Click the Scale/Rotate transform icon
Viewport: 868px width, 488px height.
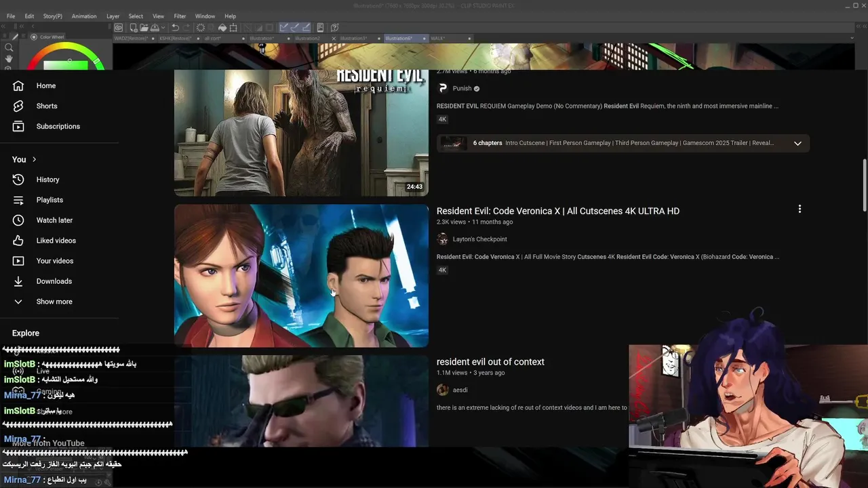coord(233,28)
